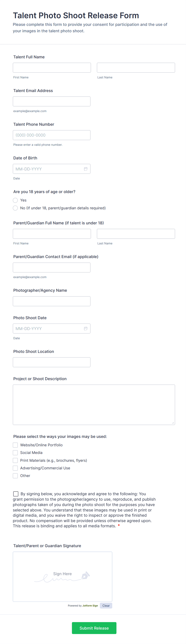Click the Project or Shoot Description textarea
The width and height of the screenshot is (186, 644).
click(94, 404)
